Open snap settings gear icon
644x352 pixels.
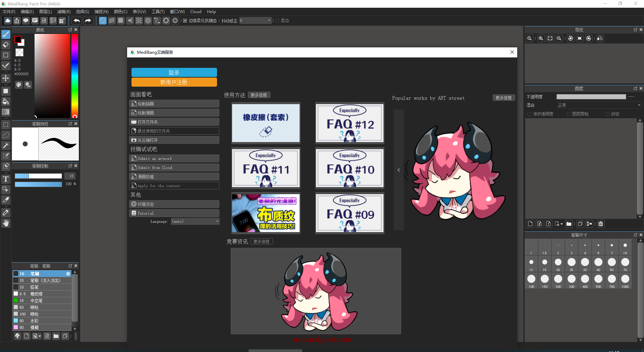175,21
